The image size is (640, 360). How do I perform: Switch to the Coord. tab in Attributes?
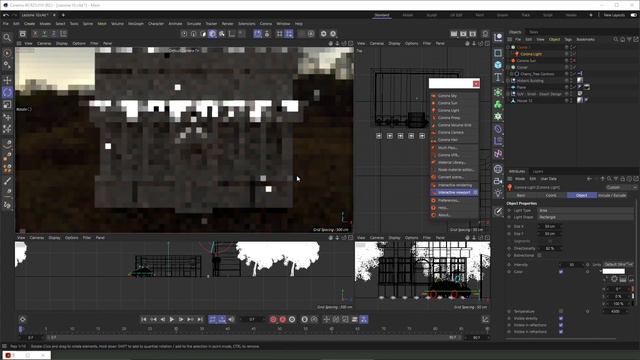tap(551, 196)
